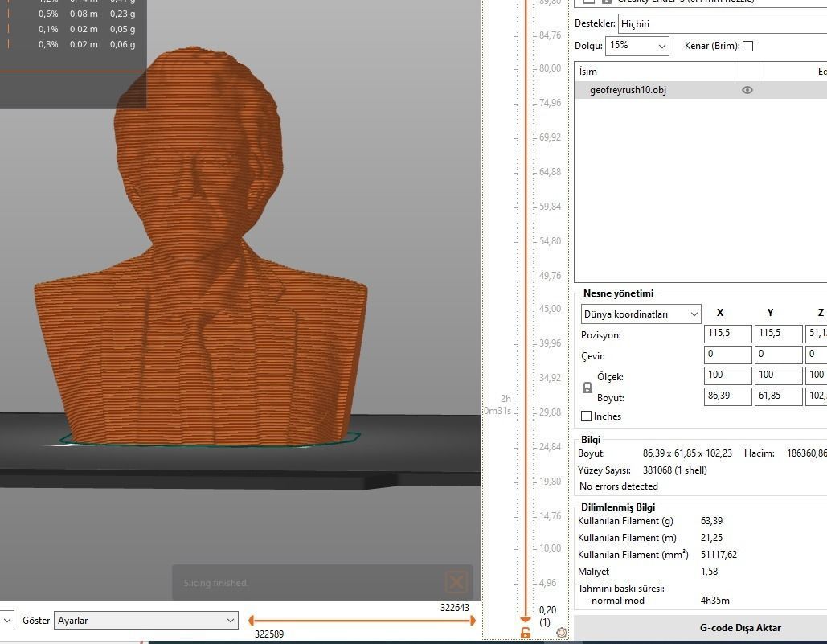Click the 322643 move count label

pos(455,608)
